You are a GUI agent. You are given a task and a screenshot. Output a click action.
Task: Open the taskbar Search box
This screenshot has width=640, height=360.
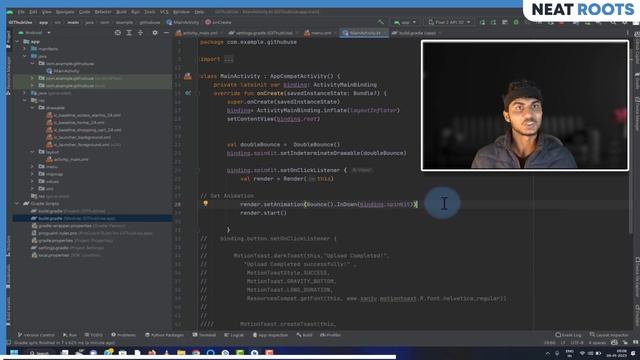(x=40, y=353)
